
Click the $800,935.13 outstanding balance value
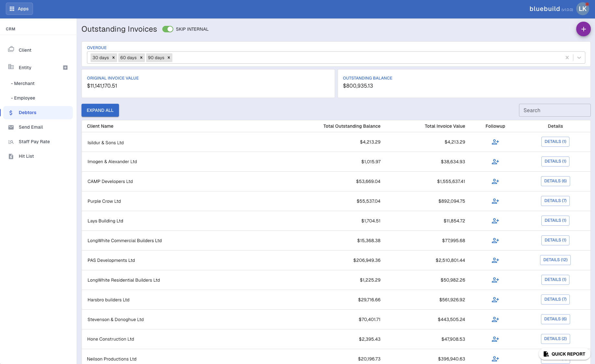click(358, 86)
